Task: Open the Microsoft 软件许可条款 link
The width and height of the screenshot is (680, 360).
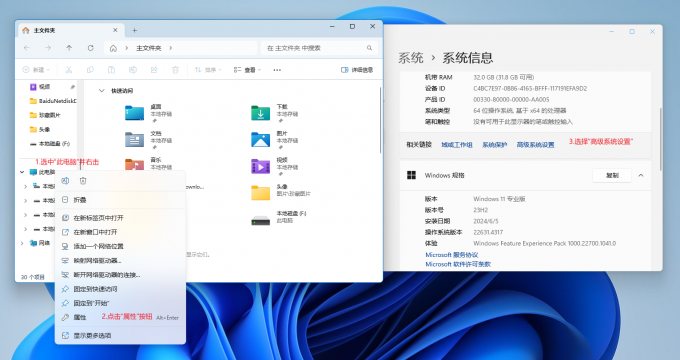Action: point(458,264)
